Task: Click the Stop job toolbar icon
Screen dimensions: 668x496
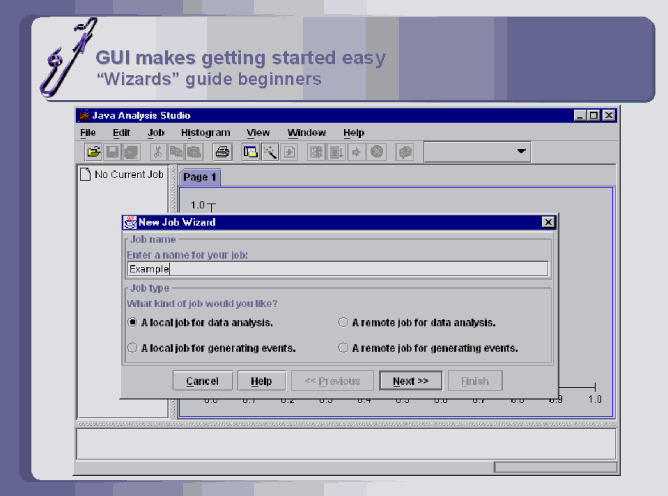Action: coord(377,152)
